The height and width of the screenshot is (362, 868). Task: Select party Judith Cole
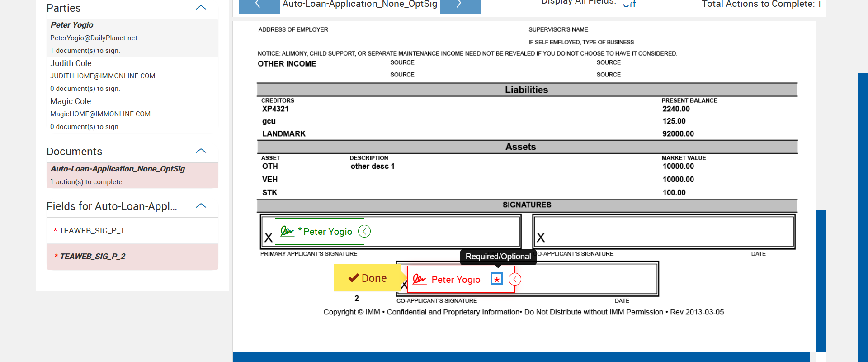(x=132, y=76)
